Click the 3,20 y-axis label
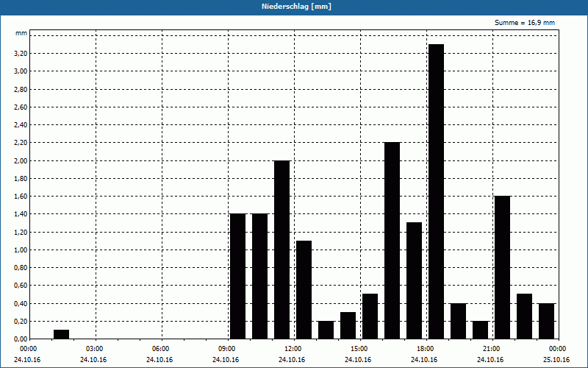The width and height of the screenshot is (588, 368). (21, 53)
